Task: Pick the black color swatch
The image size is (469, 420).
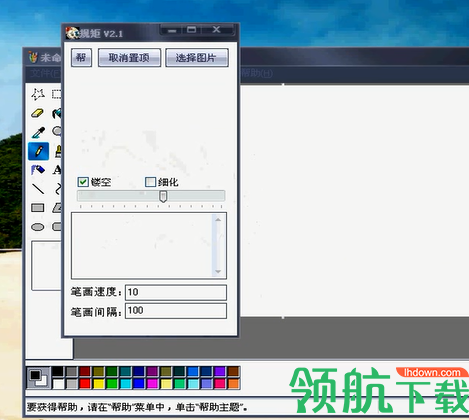Action: coord(58,371)
